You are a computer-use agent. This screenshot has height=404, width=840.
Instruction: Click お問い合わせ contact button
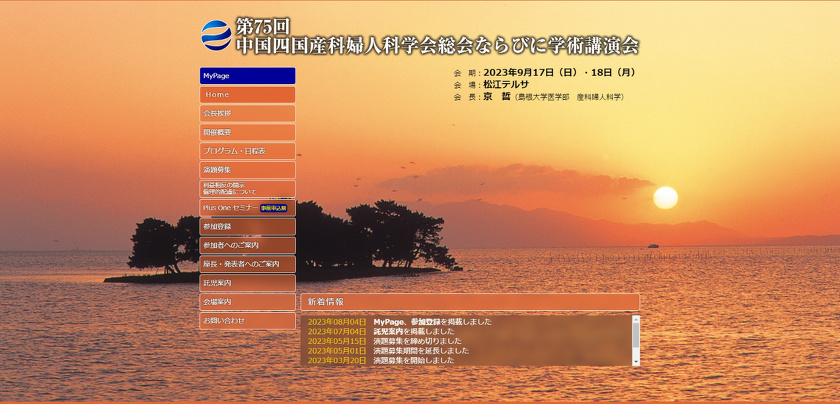coord(247,321)
